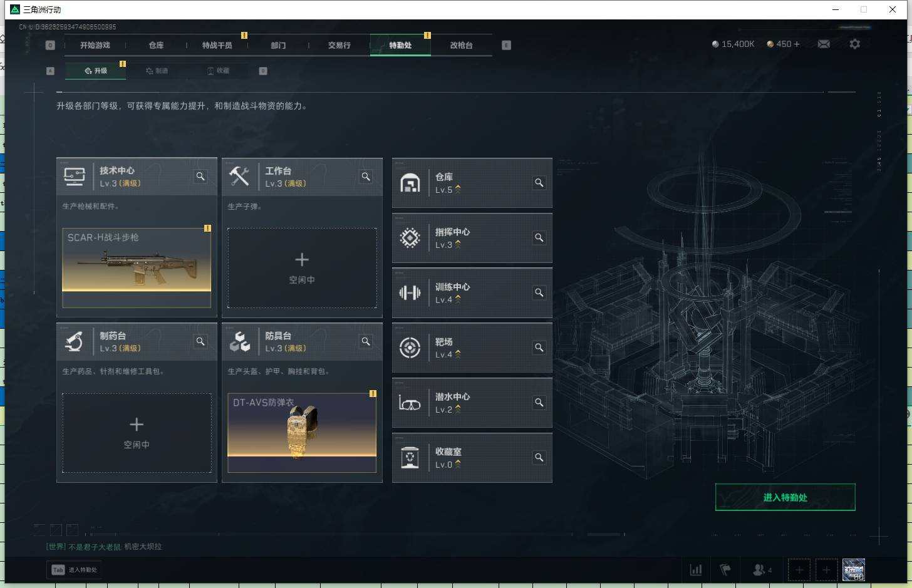
Task: Click the 训练中心 dumbbell icon
Action: pos(410,292)
